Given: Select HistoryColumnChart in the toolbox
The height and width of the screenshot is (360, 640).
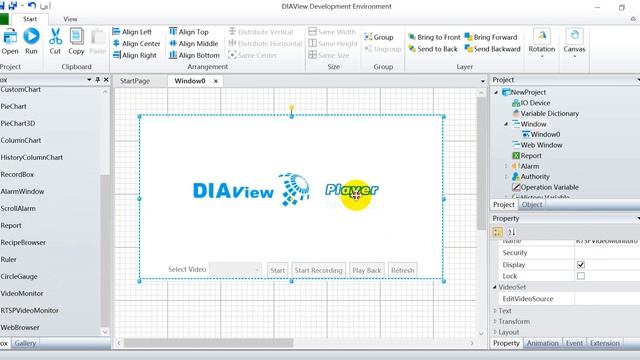Looking at the screenshot, I should 31,158.
